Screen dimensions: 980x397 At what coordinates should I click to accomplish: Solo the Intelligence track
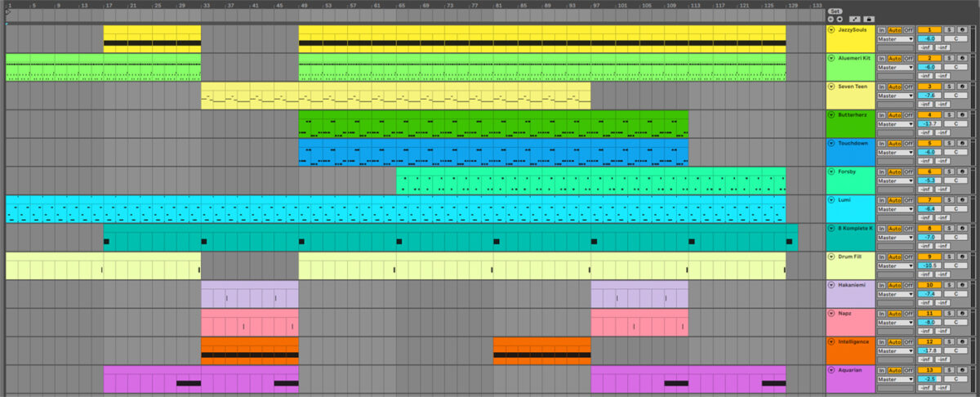coord(949,341)
